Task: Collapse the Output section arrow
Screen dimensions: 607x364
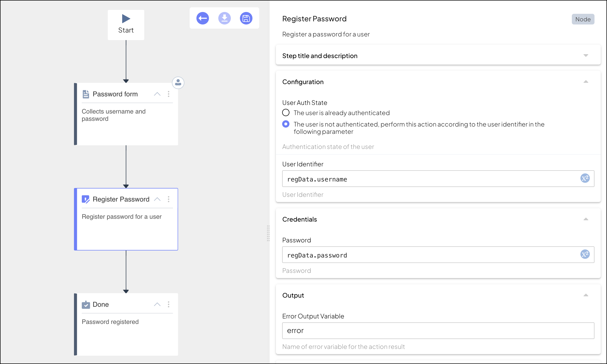Action: pos(586,295)
